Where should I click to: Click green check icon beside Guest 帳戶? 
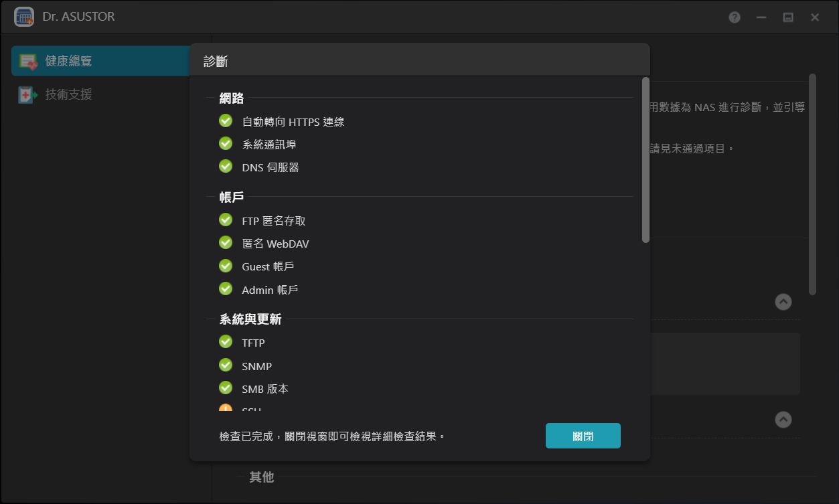click(x=226, y=266)
